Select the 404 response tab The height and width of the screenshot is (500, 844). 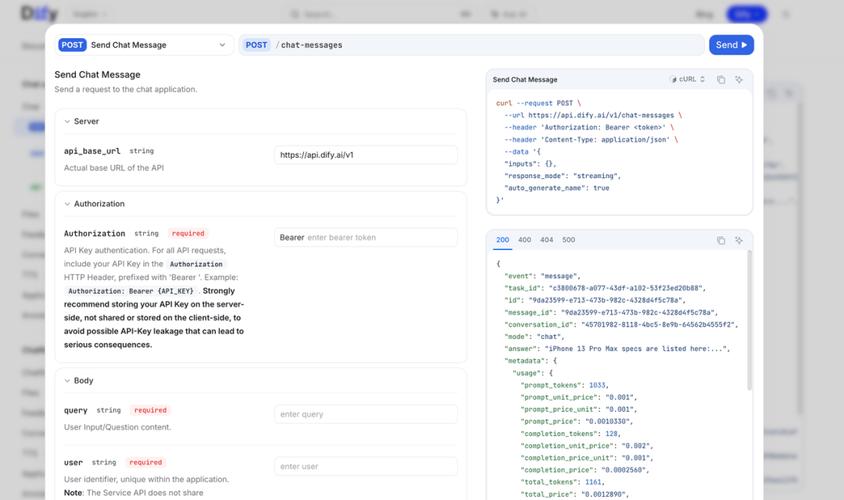pyautogui.click(x=546, y=240)
